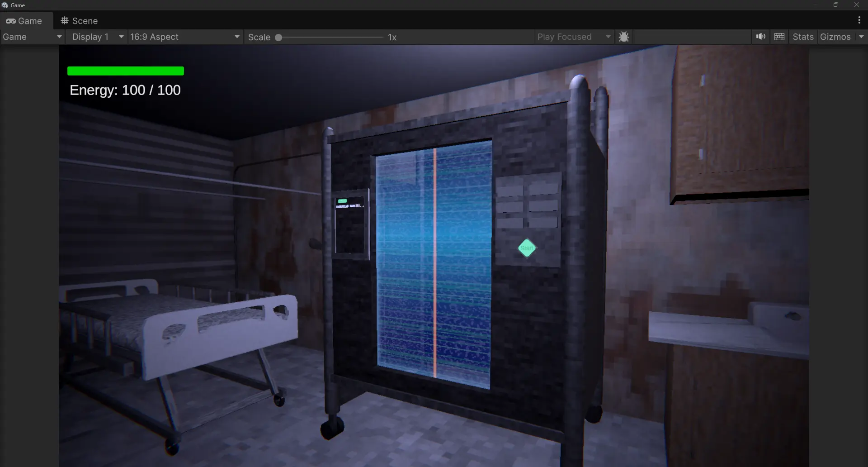
Task: Enable the bug debugging icon in toolbar
Action: pos(624,37)
